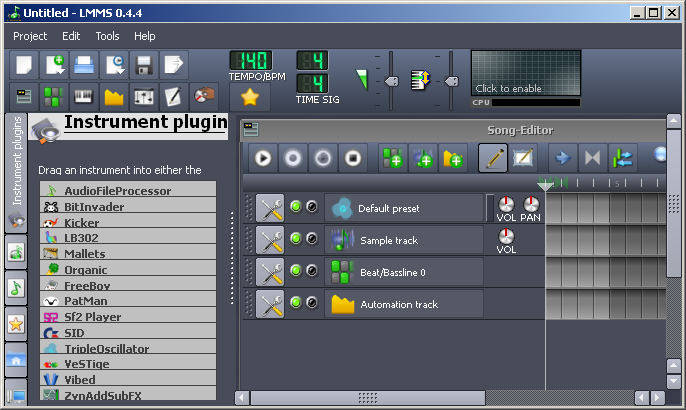Mute the Default preset track
Viewport: 686px width, 410px height.
296,207
